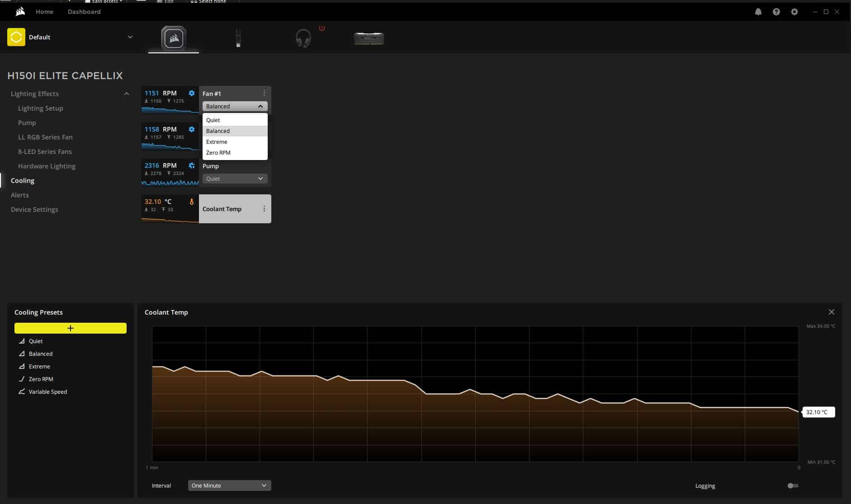Click the Balanced preset curve icon
The height and width of the screenshot is (504, 851).
point(21,353)
